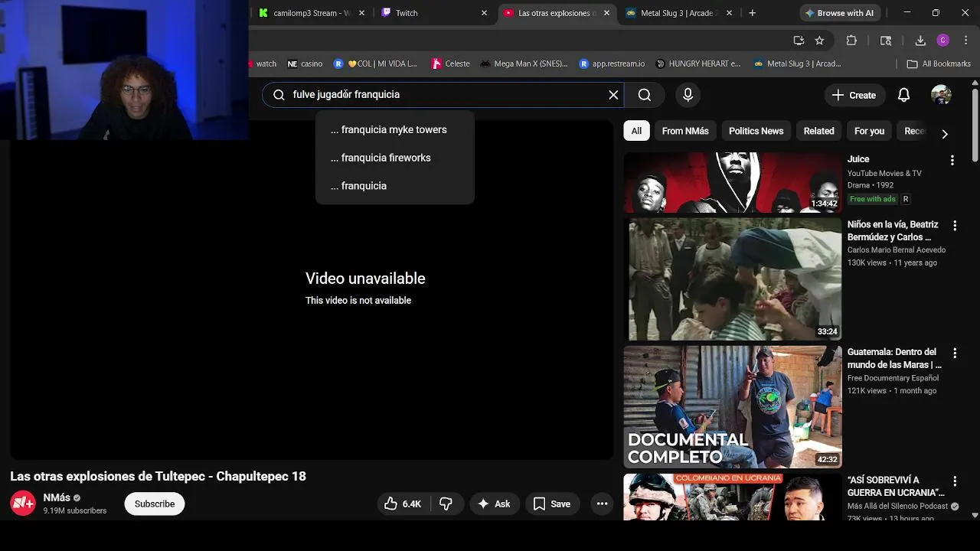Select the Politics News filter chip
The height and width of the screenshot is (551, 980).
[x=756, y=131]
